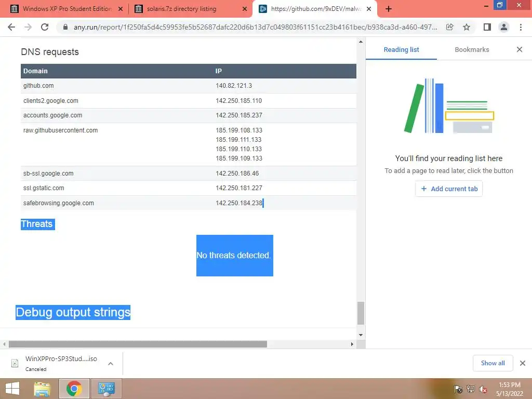Click horizontal scrollbar right arrow

tap(352, 344)
